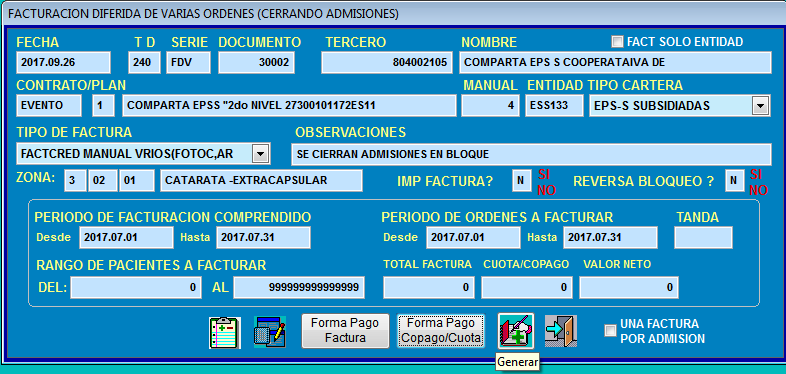The image size is (786, 374).
Task: Click the exit door icon
Action: (x=561, y=331)
